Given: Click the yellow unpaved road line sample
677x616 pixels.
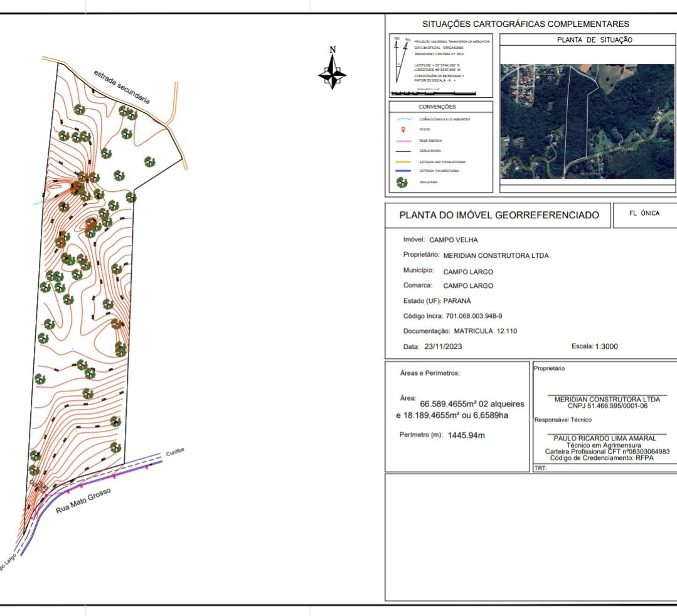Looking at the screenshot, I should pyautogui.click(x=403, y=162).
